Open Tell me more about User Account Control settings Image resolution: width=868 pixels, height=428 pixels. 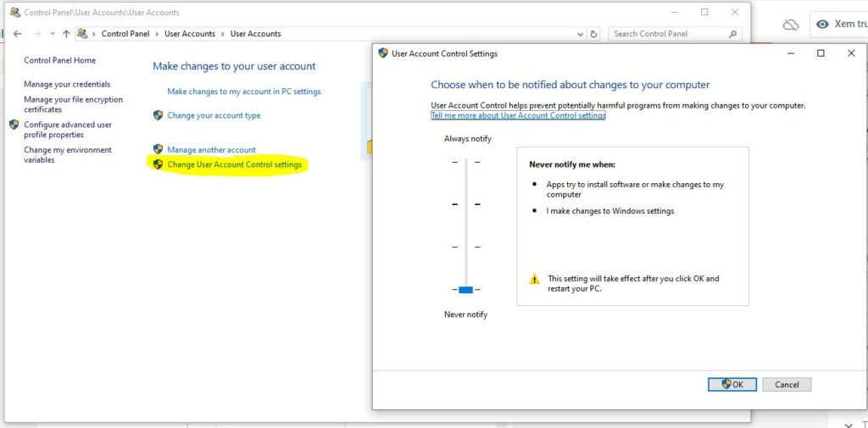[518, 116]
